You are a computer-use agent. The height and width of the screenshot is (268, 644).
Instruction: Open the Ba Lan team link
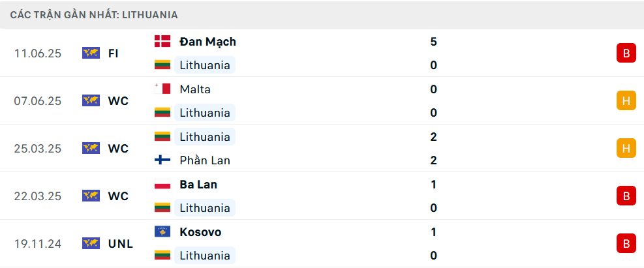click(198, 185)
